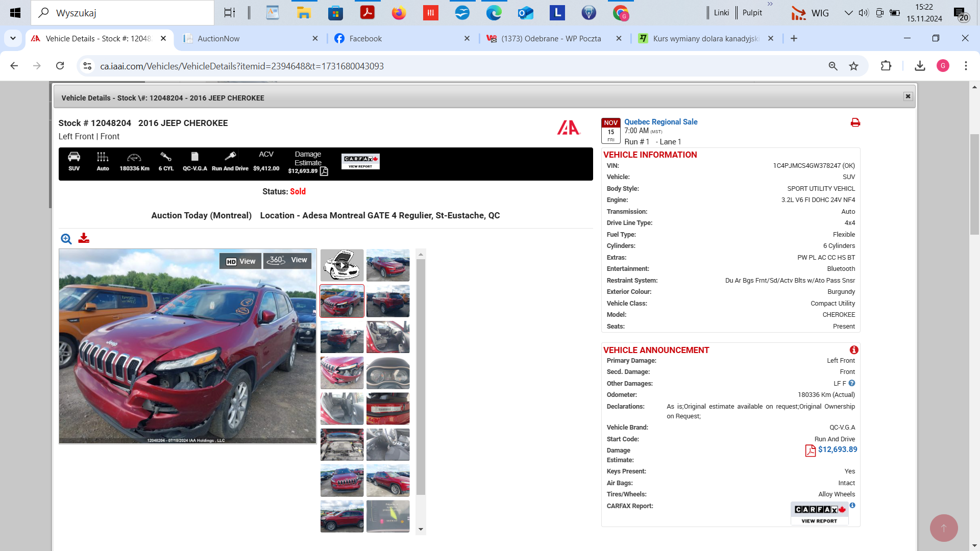Click the magnifier zoom icon above vehicle photo

pos(66,239)
